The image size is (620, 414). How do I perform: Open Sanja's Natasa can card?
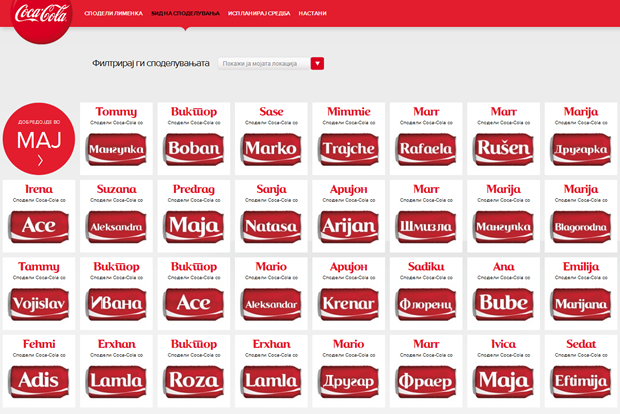(x=271, y=216)
